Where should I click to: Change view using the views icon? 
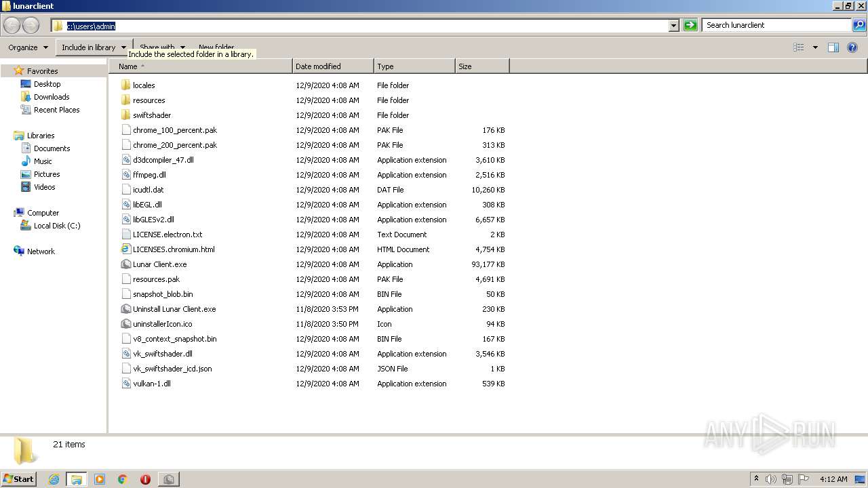(799, 47)
